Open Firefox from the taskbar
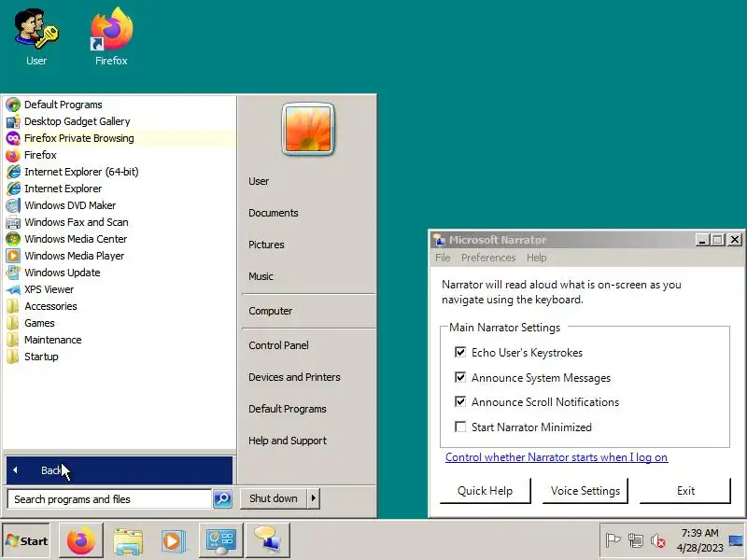The height and width of the screenshot is (560, 747). (81, 540)
